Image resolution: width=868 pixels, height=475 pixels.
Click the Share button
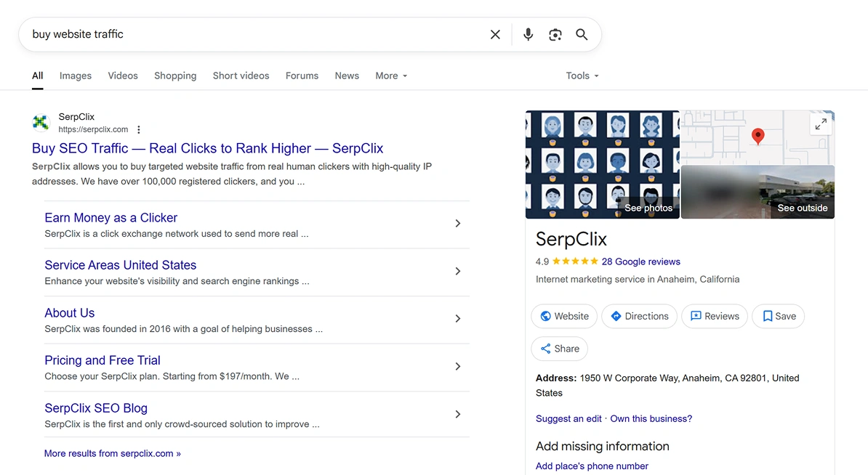(560, 349)
